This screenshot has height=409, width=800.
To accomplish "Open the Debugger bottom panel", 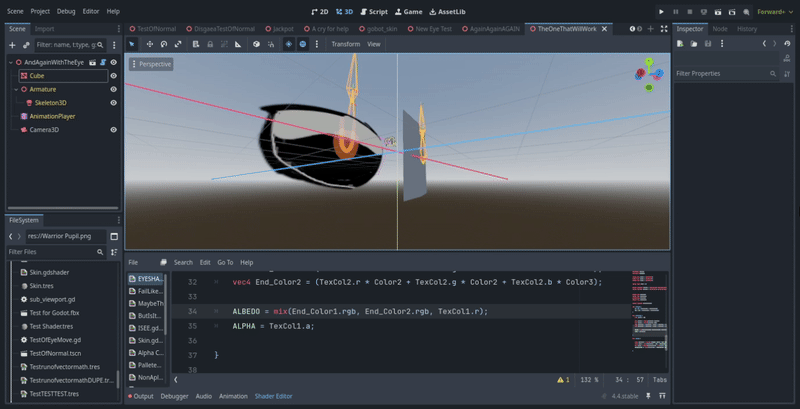I will [x=175, y=396].
